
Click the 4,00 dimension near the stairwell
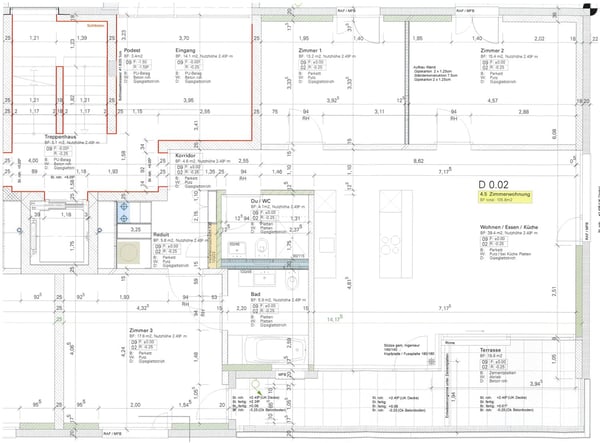pyautogui.click(x=33, y=161)
